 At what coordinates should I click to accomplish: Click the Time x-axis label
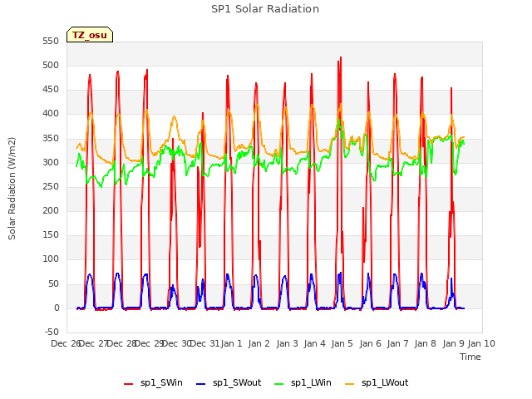[x=470, y=357]
